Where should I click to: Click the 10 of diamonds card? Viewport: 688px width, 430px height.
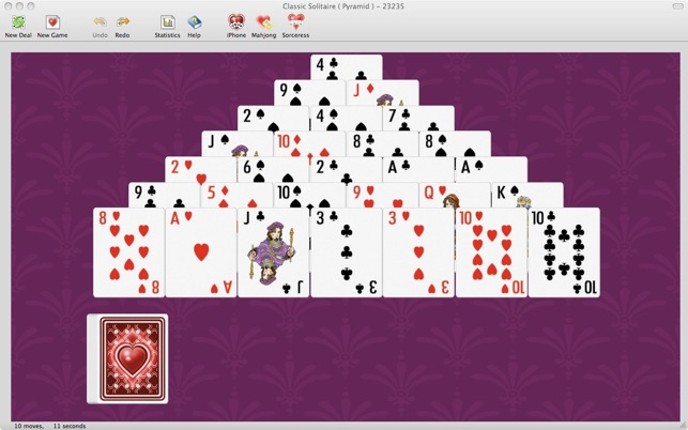(310, 143)
